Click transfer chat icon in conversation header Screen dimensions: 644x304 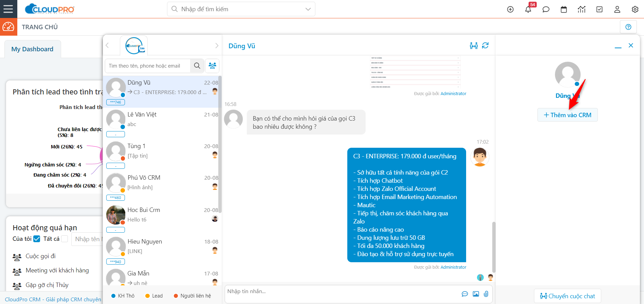[x=474, y=46]
